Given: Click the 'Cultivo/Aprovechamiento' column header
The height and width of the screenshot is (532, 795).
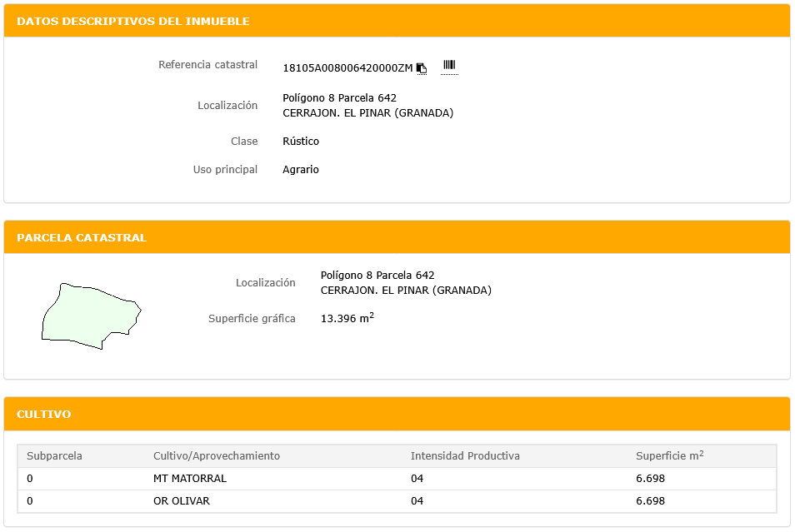Looking at the screenshot, I should [217, 456].
